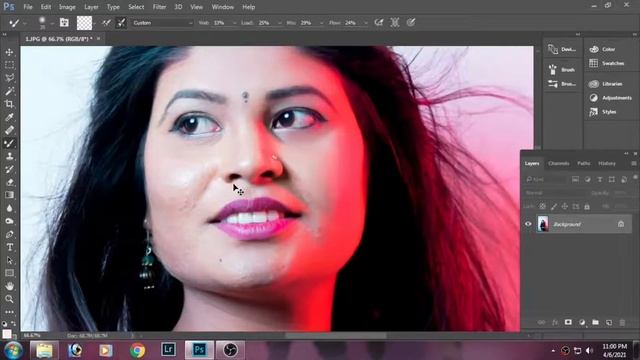The height and width of the screenshot is (360, 640).
Task: Select the Horizontal Type tool
Action: pos(9,247)
